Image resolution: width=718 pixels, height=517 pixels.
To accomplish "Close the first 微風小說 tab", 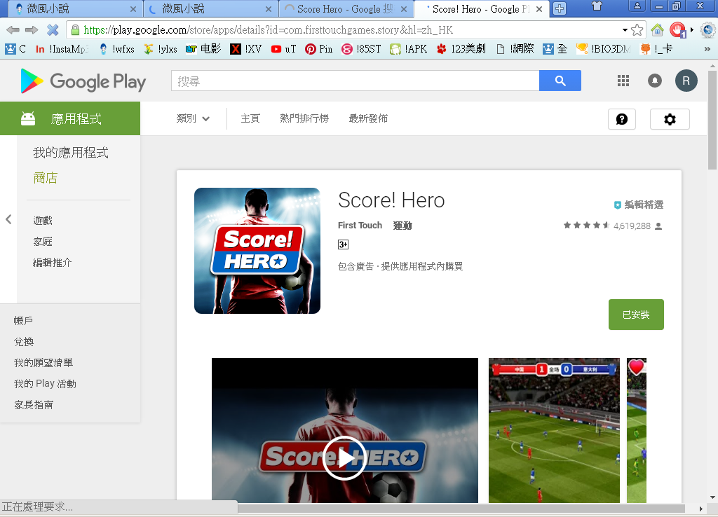I will pos(133,9).
